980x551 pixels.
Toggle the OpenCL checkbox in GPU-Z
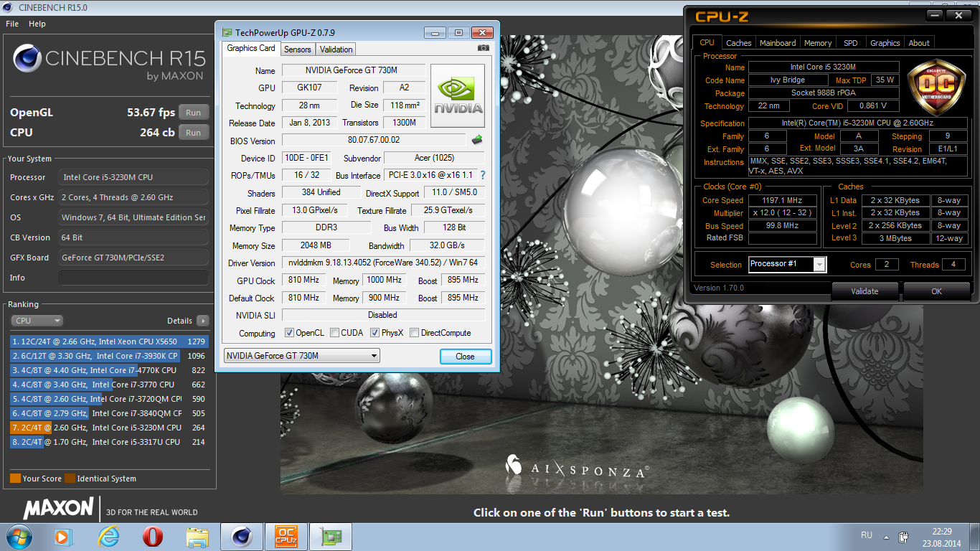[289, 333]
